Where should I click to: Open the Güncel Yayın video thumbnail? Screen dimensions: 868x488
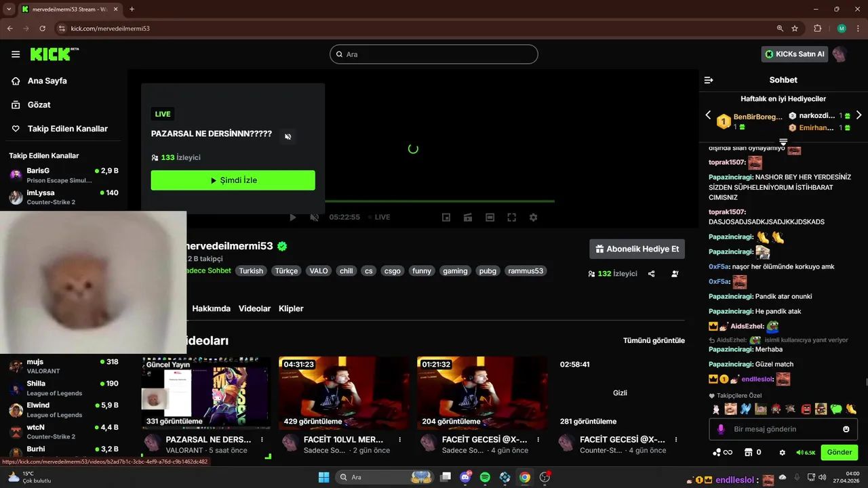tap(206, 393)
